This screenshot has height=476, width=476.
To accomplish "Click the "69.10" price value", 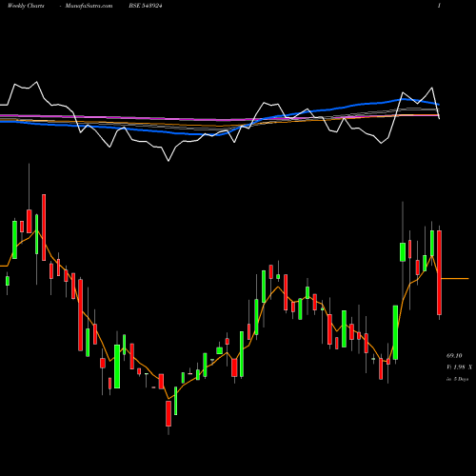I will click(x=454, y=356).
